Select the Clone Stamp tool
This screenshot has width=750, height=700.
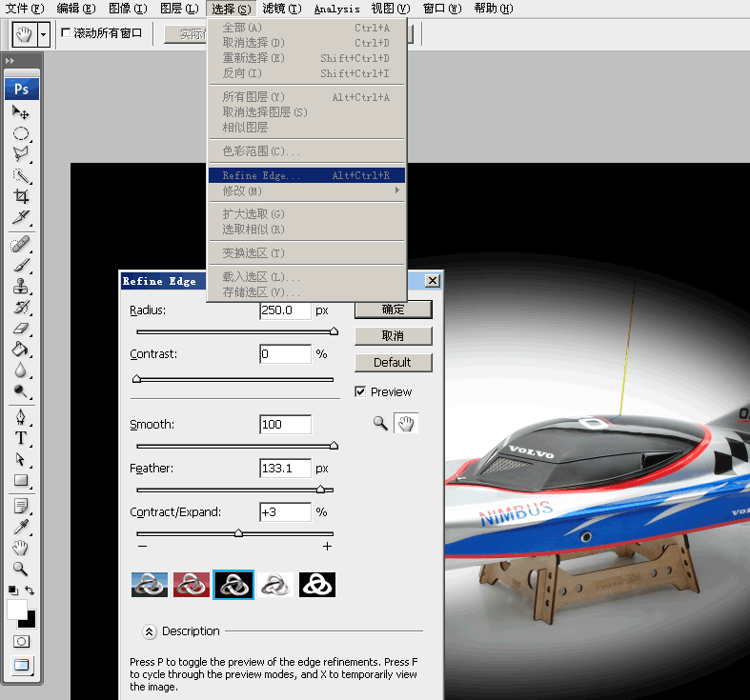tap(20, 287)
